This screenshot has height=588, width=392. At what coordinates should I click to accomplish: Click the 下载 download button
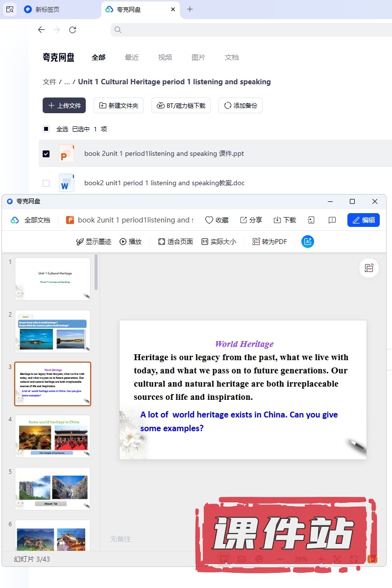tap(285, 220)
